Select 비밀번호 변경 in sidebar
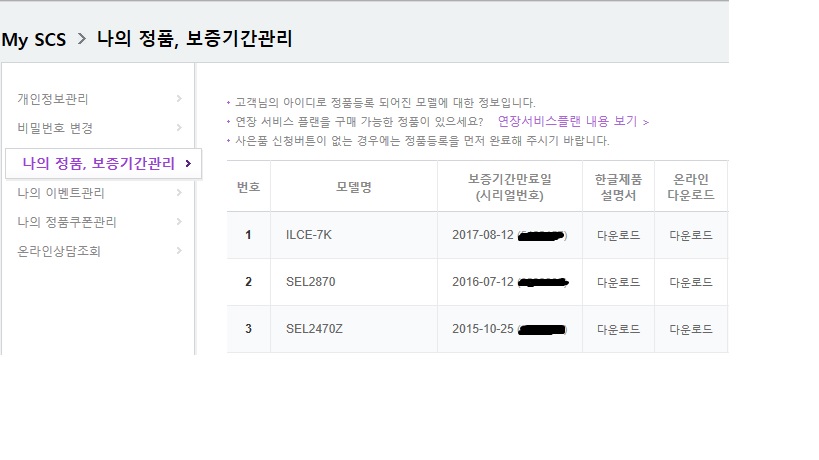This screenshot has height=460, width=819. coord(55,128)
